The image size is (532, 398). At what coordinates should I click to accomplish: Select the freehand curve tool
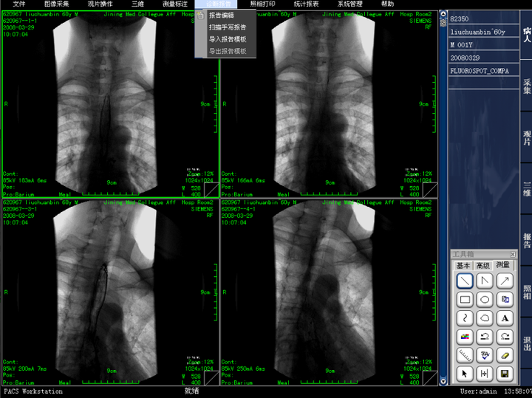click(465, 318)
